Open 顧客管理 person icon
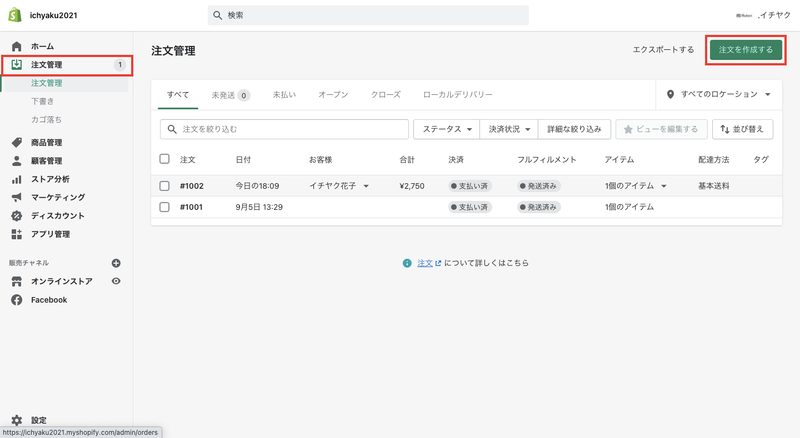Screen dimensions: 800x438 17,161
